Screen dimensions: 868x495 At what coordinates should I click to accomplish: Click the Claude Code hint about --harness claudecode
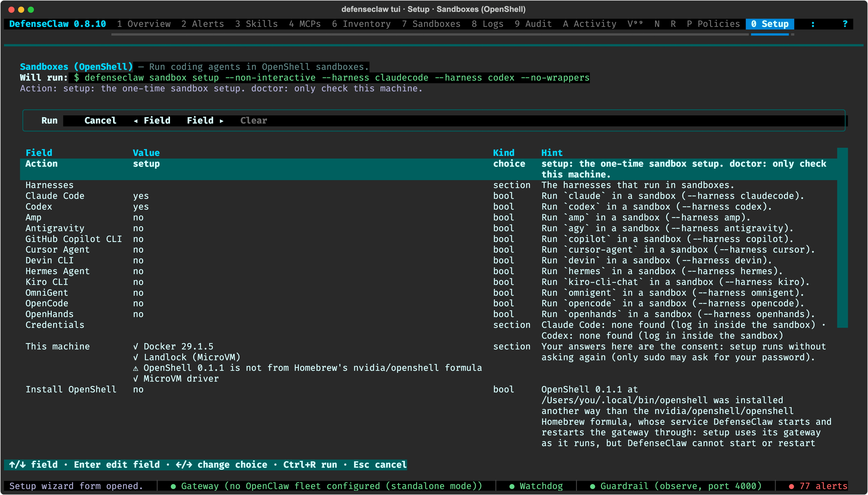pyautogui.click(x=673, y=196)
